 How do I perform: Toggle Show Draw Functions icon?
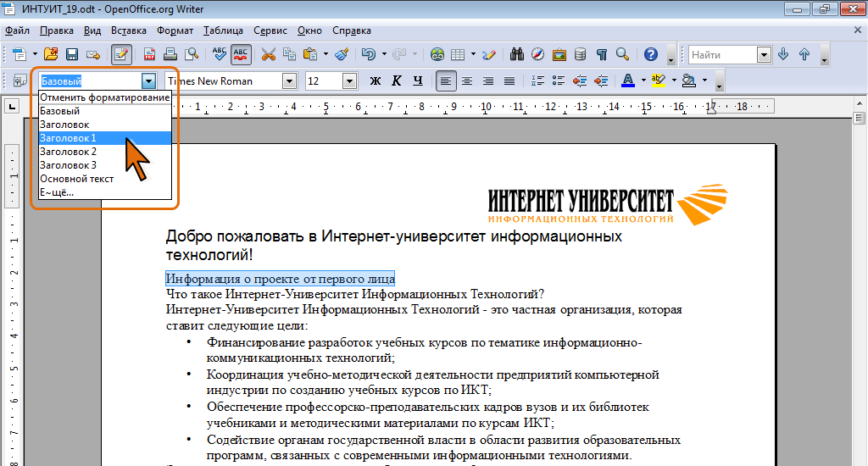click(489, 54)
